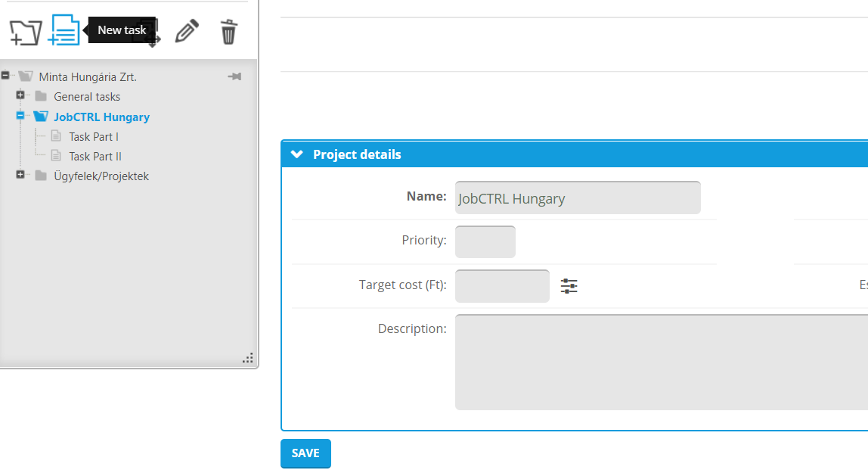Select Task Part I in the tree

pyautogui.click(x=93, y=137)
